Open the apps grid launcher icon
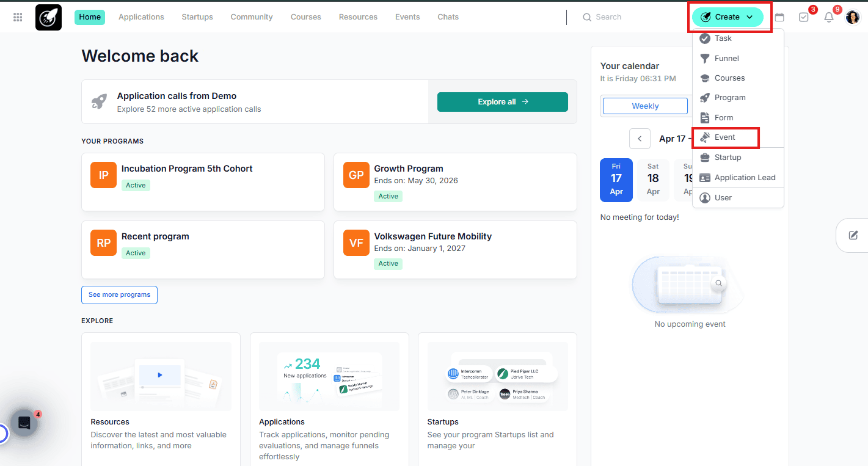The height and width of the screenshot is (466, 868). 18,17
